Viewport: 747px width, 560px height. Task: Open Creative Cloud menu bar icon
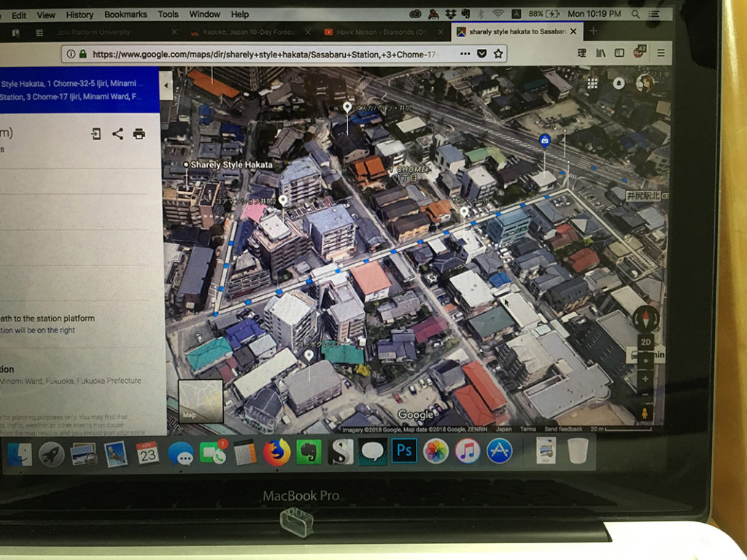tap(415, 15)
